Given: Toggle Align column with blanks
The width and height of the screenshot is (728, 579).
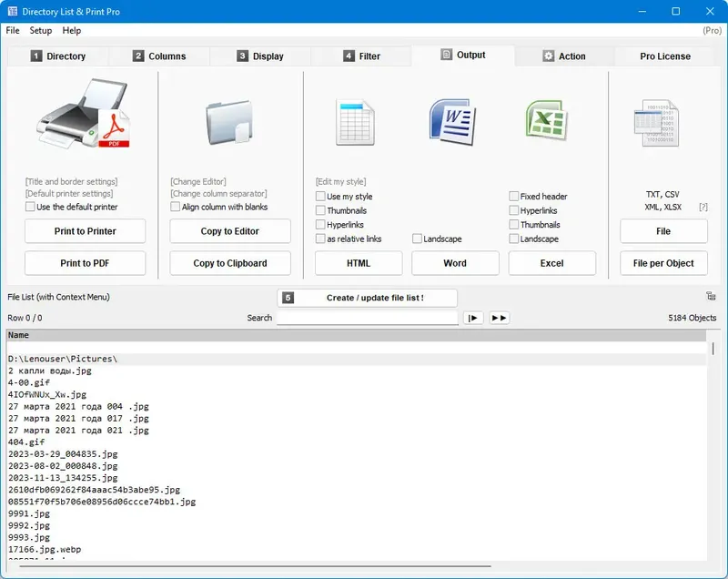Looking at the screenshot, I should click(175, 207).
